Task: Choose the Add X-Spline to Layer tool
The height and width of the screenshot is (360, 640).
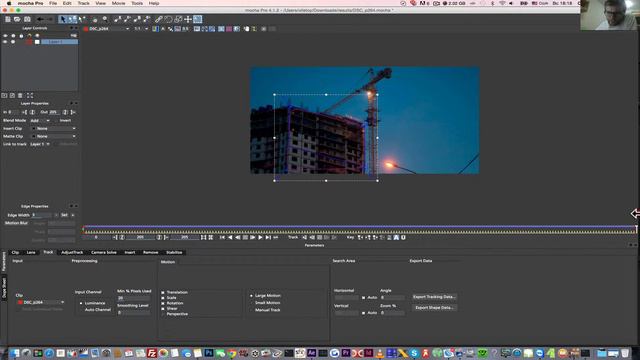Action: [x=127, y=19]
